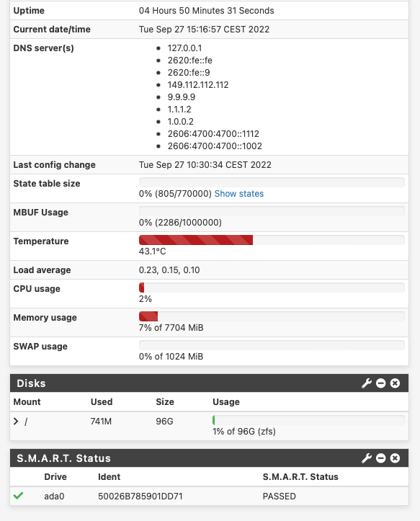Click the PASSED status text
Viewport: 420px width, 521px height.
tap(279, 496)
